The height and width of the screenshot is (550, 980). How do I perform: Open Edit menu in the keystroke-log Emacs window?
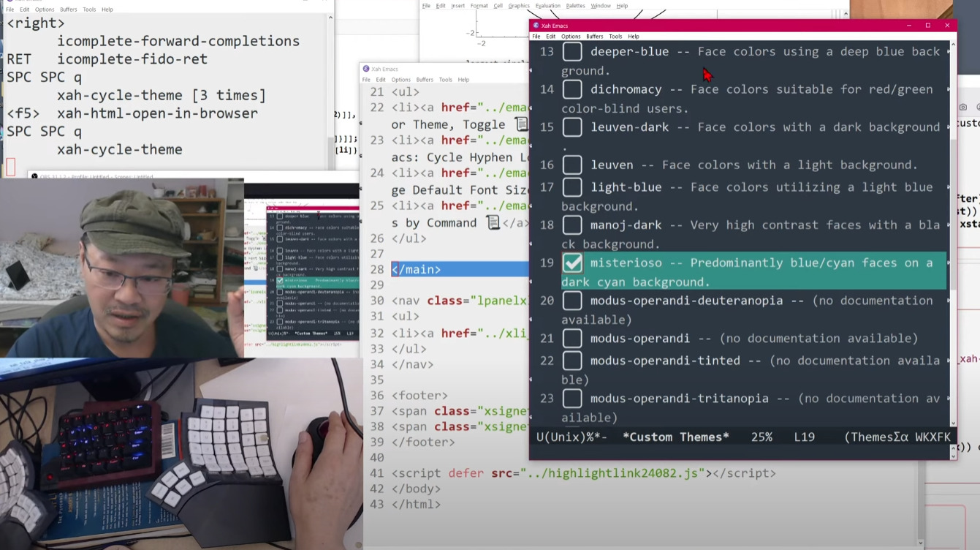click(x=25, y=10)
